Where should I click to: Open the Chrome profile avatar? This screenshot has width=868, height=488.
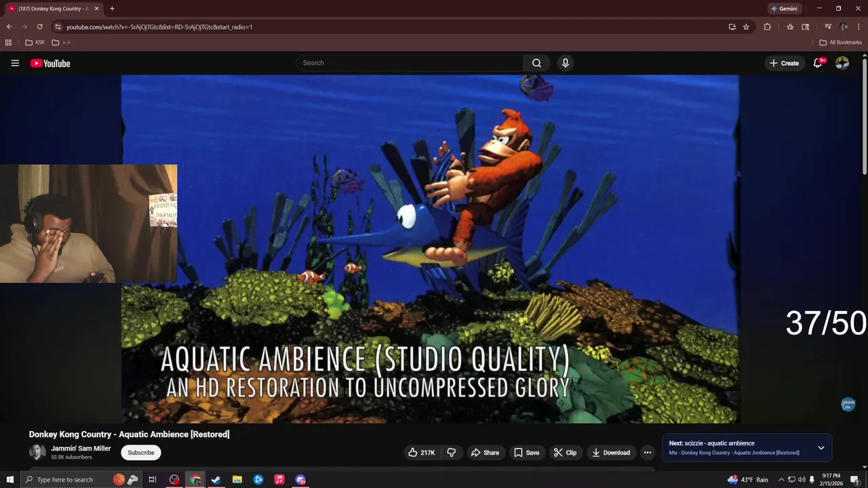click(844, 27)
